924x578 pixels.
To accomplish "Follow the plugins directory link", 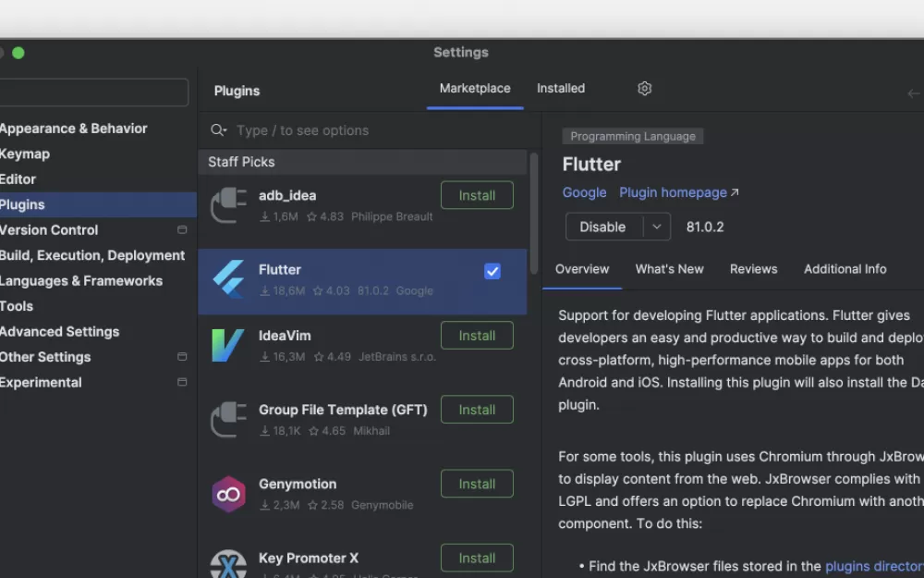I will point(874,567).
